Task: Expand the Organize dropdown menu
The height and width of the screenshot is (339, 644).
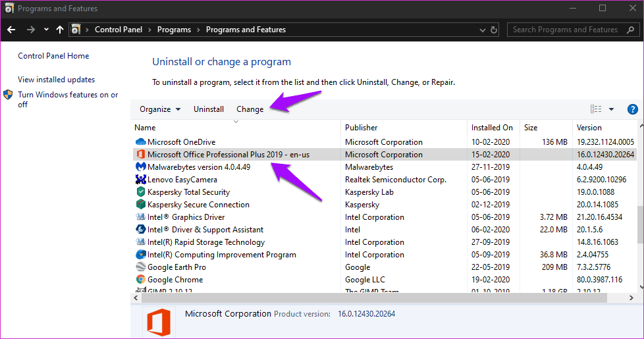Action: pyautogui.click(x=160, y=109)
